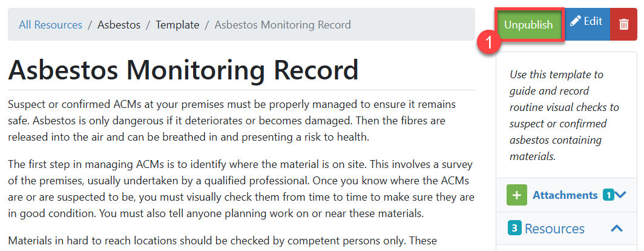This screenshot has height=251, width=644.
Task: Click the paragraph starting "The first step"
Action: tap(240, 189)
